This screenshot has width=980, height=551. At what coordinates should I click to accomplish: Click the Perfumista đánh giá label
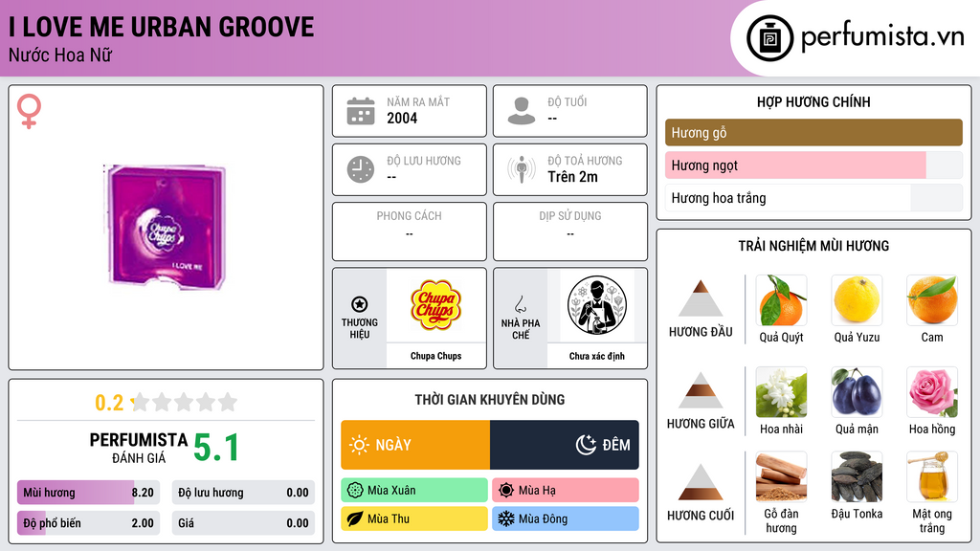[139, 448]
